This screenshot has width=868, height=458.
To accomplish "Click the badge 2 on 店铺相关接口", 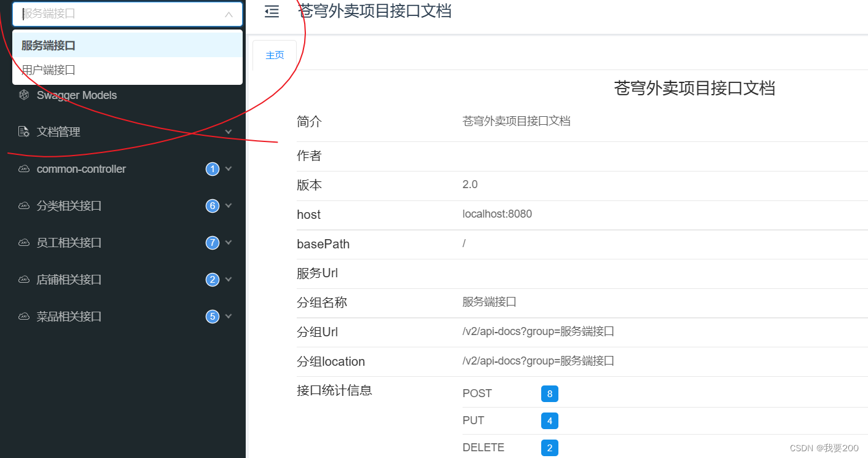I will click(x=213, y=280).
